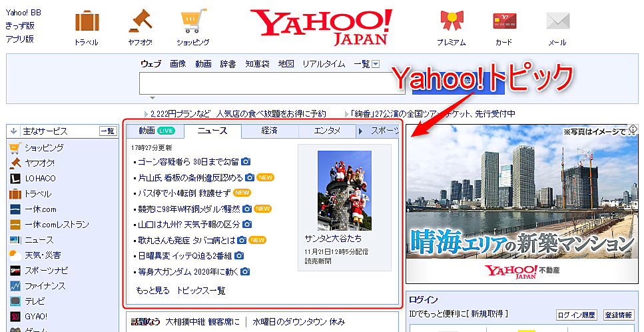Open the サンタと大谷たち photo thumbnail
The height and width of the screenshot is (332, 644).
pos(344,190)
